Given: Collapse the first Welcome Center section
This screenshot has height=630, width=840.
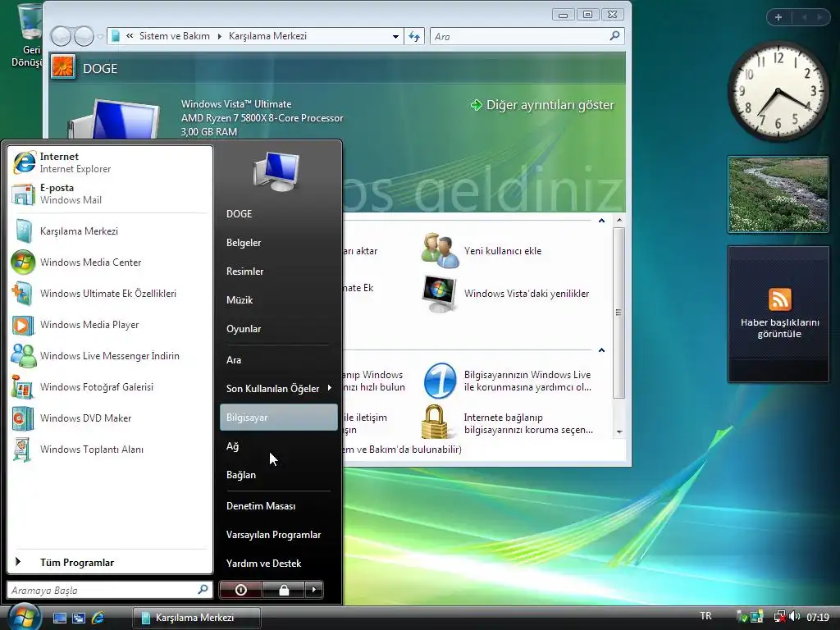Looking at the screenshot, I should (601, 220).
